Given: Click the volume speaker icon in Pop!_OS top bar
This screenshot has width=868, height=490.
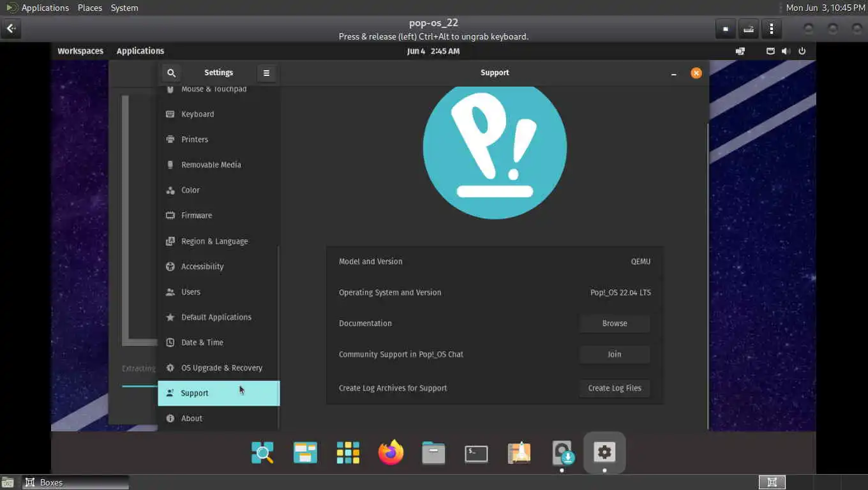Looking at the screenshot, I should pyautogui.click(x=786, y=51).
